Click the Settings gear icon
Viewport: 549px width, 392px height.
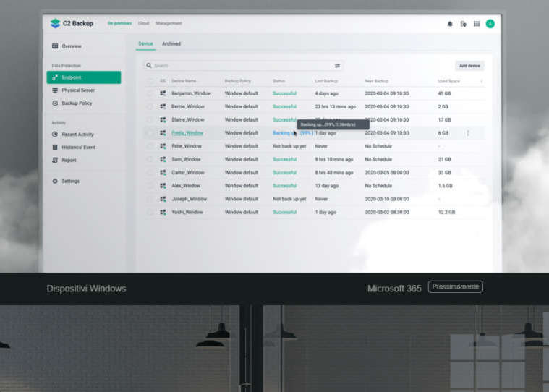click(x=55, y=182)
